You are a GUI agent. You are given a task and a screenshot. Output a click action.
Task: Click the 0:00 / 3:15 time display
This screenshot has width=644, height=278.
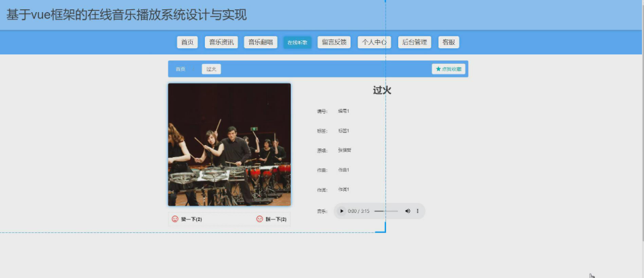click(359, 211)
